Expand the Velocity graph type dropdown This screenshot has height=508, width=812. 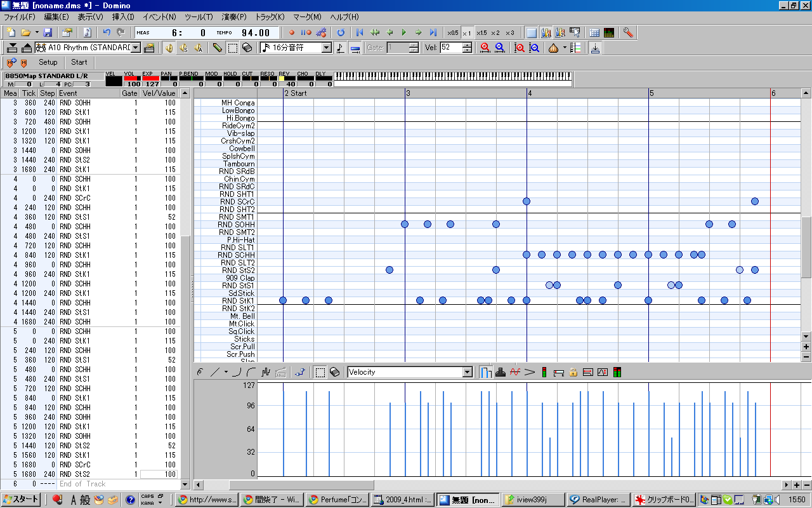468,372
